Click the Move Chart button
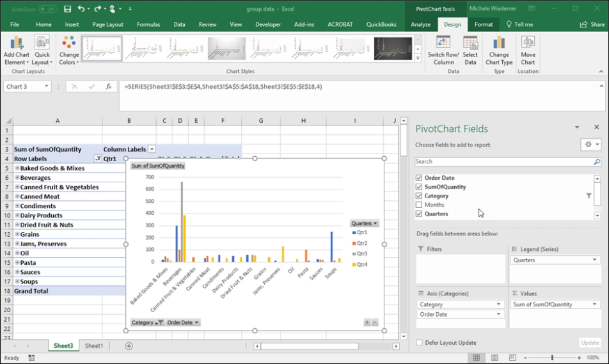Screen dimensions: 609x364 coord(528,51)
